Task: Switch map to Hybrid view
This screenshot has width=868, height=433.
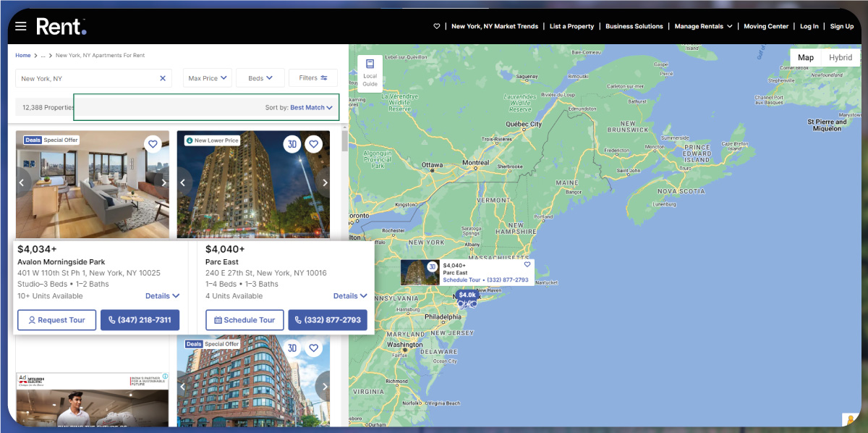Action: (841, 58)
